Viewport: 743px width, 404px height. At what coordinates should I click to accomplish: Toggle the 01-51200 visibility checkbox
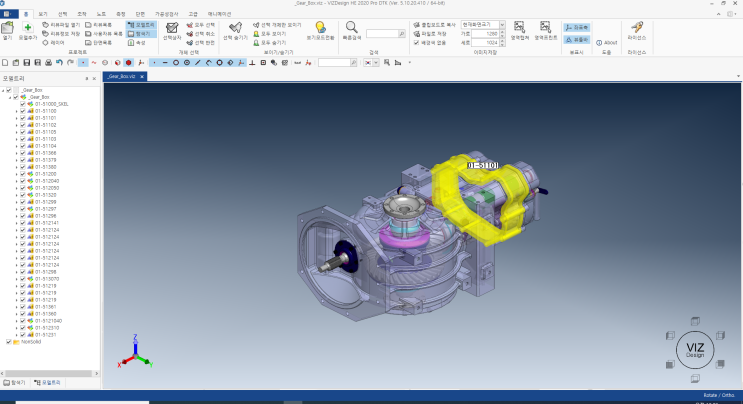23,174
